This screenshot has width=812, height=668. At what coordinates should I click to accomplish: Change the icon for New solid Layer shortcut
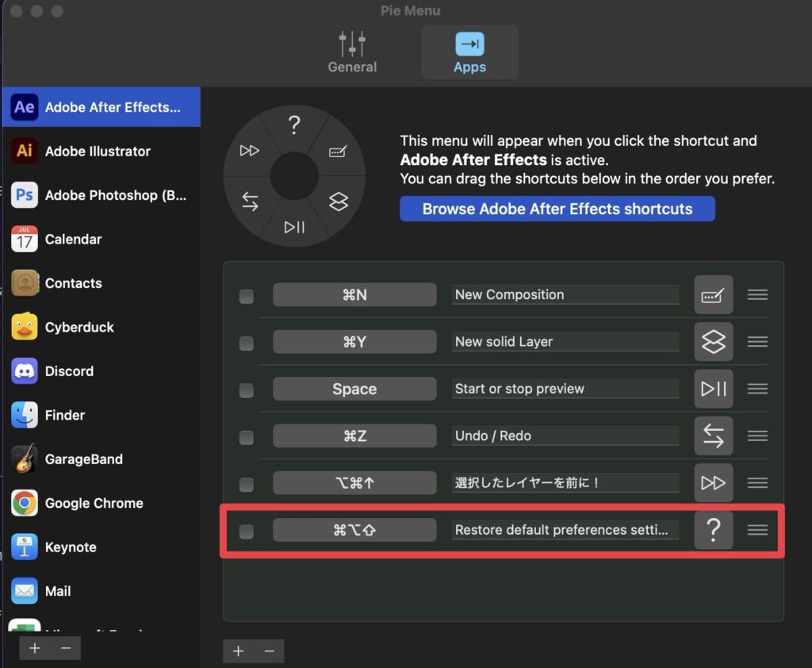click(713, 342)
